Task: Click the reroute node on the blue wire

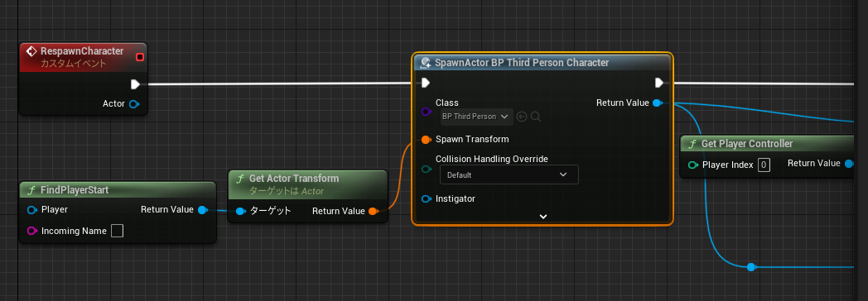Action: (x=750, y=267)
